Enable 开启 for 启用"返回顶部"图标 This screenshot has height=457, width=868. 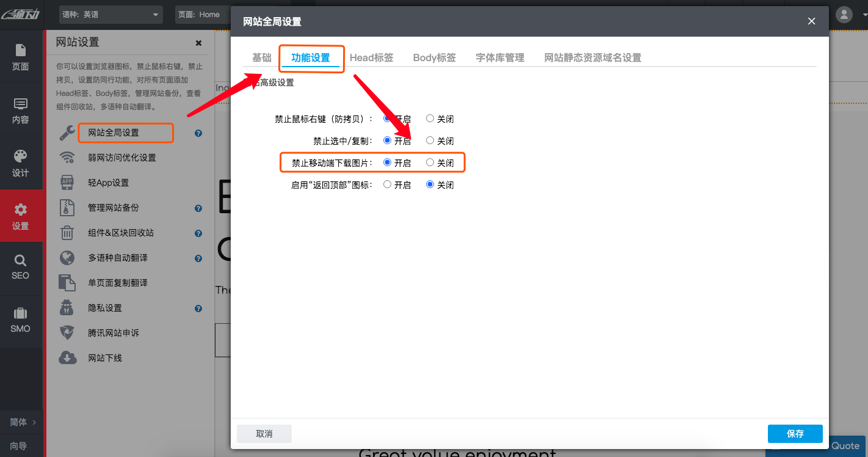click(x=387, y=184)
